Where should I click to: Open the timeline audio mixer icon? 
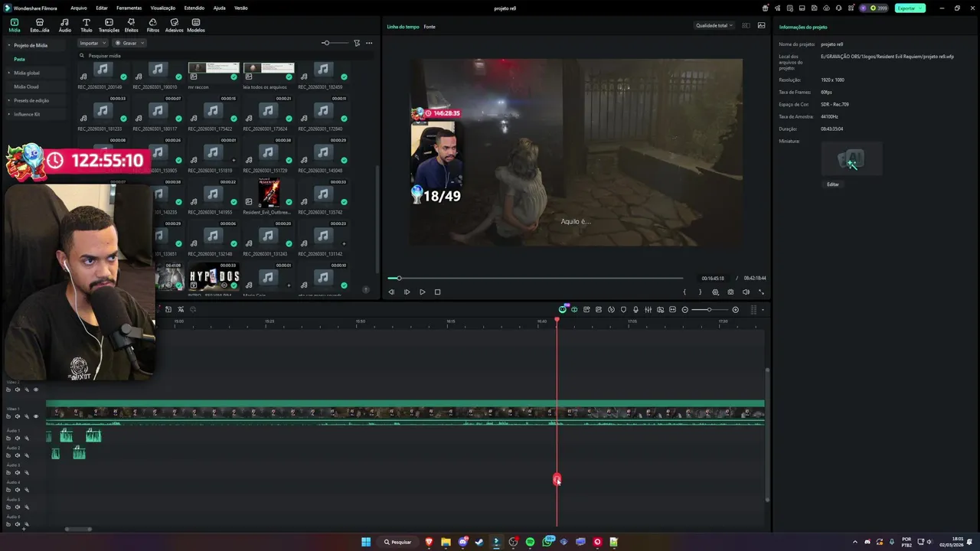[x=648, y=309]
